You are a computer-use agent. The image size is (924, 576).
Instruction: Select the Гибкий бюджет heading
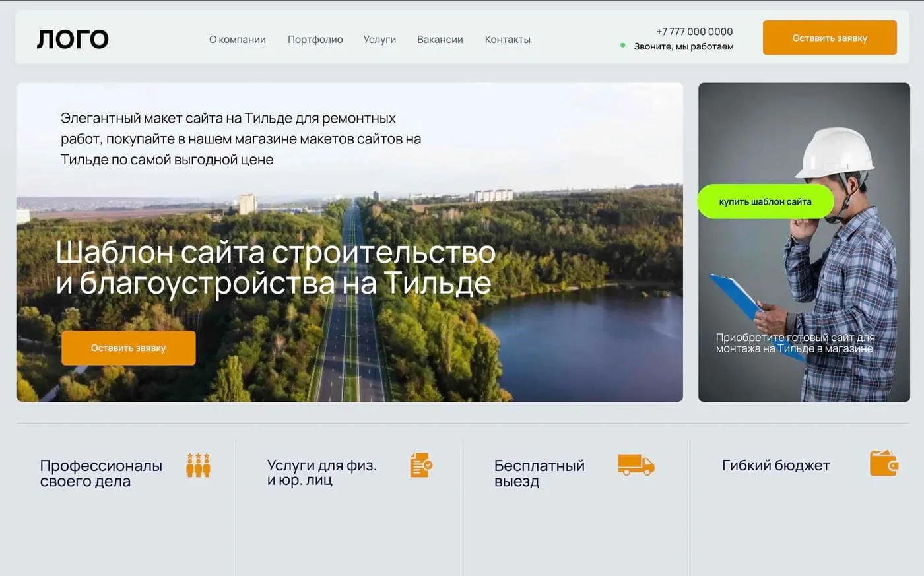[x=776, y=465]
